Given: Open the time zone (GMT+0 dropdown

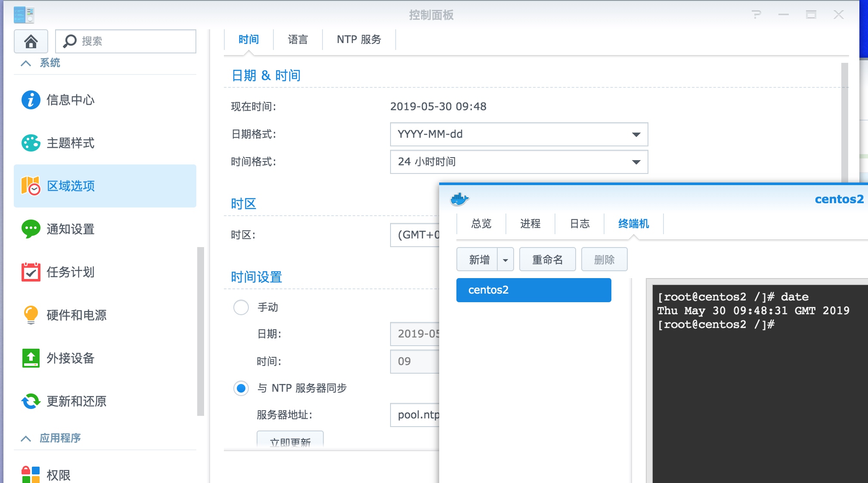Looking at the screenshot, I should point(415,235).
